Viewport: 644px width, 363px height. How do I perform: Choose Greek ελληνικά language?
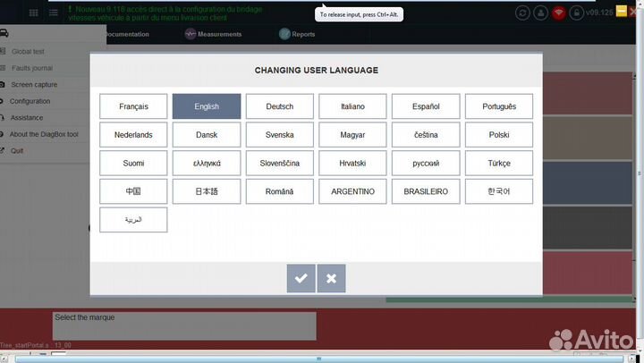point(207,163)
